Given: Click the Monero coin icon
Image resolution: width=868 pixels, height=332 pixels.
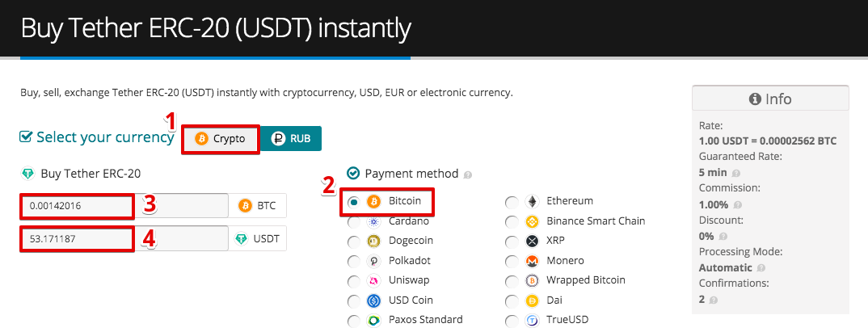Looking at the screenshot, I should tap(532, 261).
